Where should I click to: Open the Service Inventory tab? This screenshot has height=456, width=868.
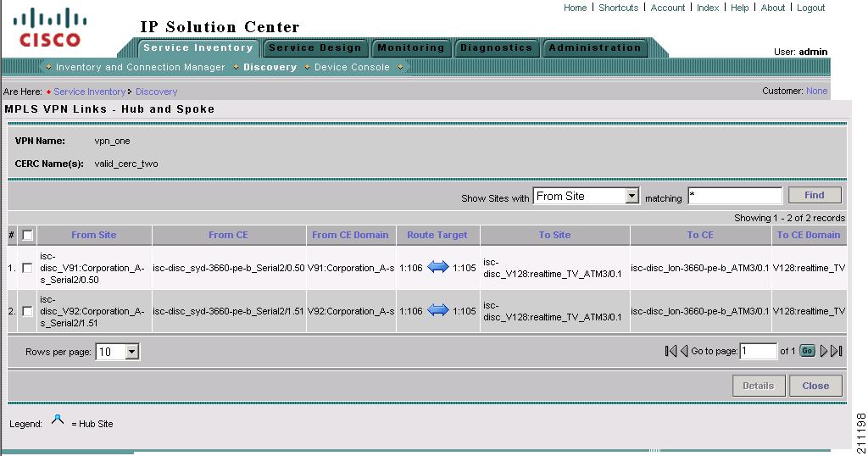tap(198, 47)
